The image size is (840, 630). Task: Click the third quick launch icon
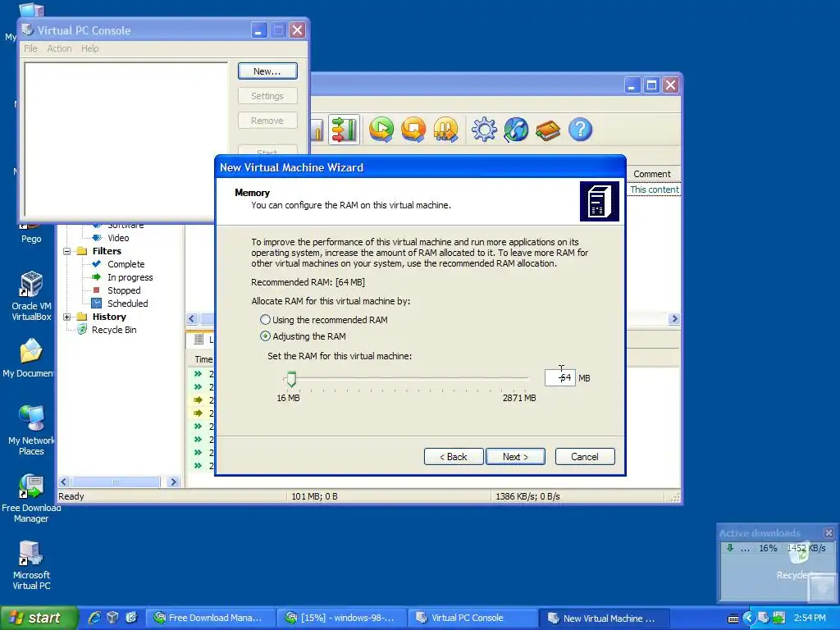(x=131, y=618)
